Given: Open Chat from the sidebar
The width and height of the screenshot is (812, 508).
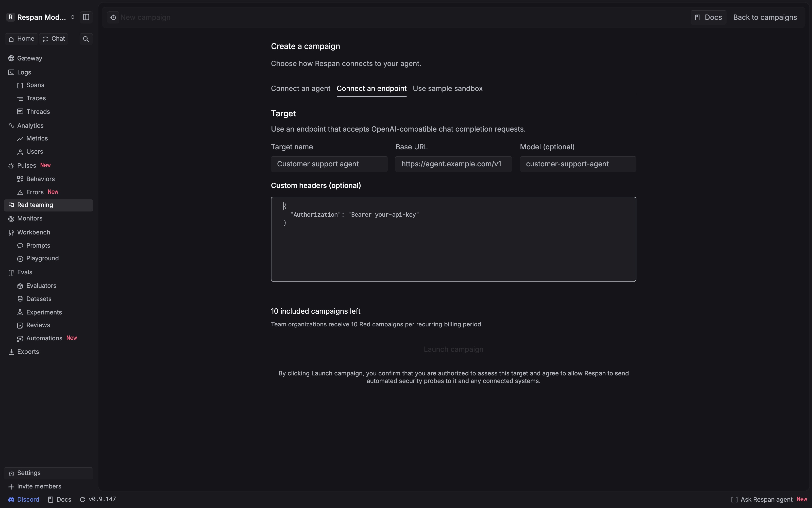Looking at the screenshot, I should point(54,39).
